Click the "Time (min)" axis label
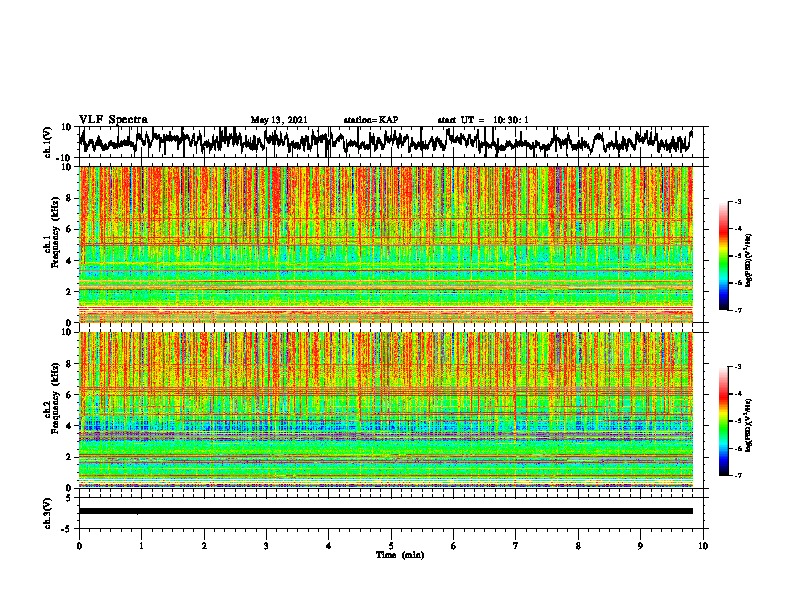The image size is (792, 612). (400, 554)
